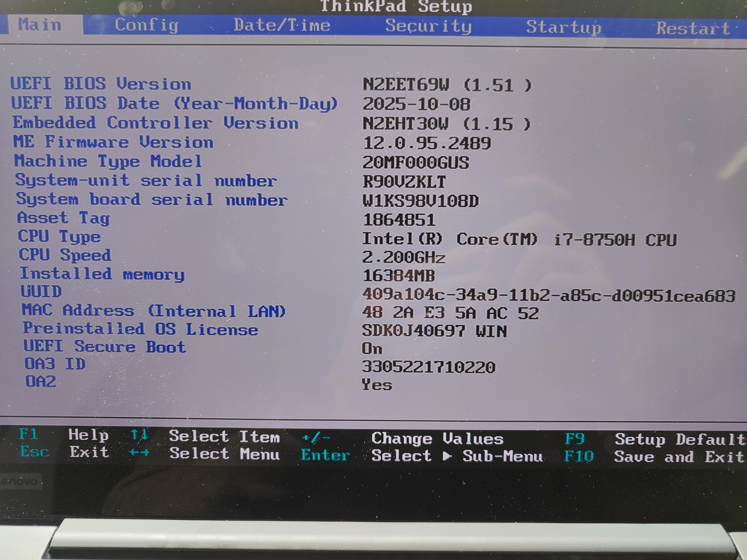747x560 pixels.
Task: Select the system-unit serial "R90VZKLT"
Action: point(404,182)
